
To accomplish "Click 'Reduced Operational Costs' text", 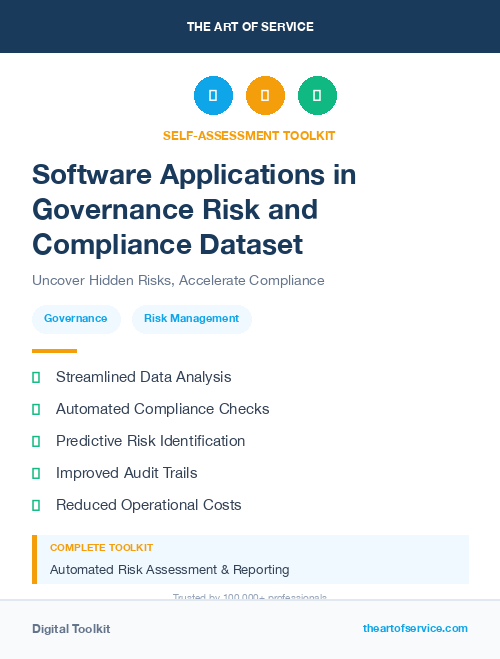I will 149,505.
